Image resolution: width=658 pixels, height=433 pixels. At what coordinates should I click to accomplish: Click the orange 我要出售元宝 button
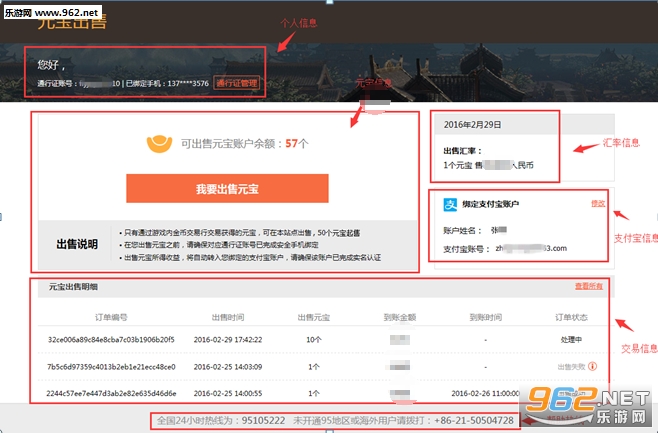pos(227,188)
